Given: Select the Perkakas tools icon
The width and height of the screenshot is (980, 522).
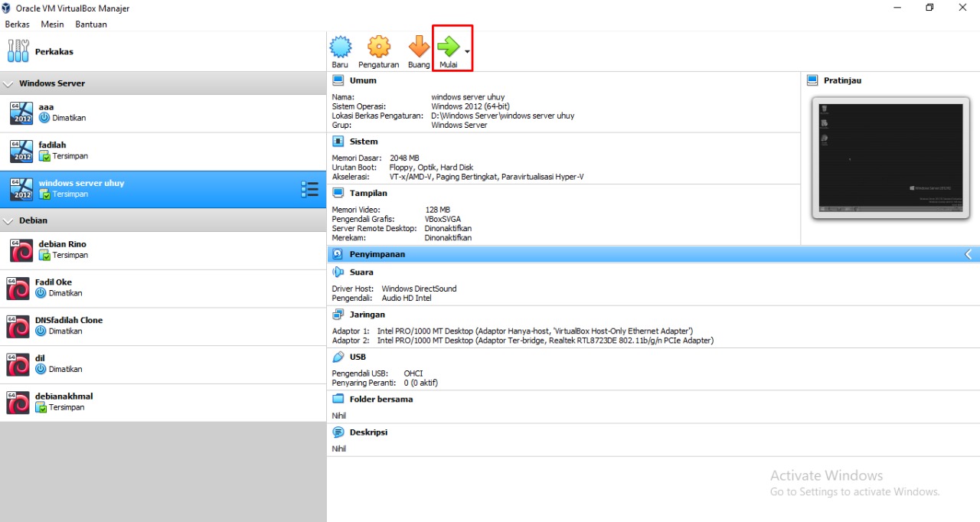Looking at the screenshot, I should pyautogui.click(x=18, y=51).
